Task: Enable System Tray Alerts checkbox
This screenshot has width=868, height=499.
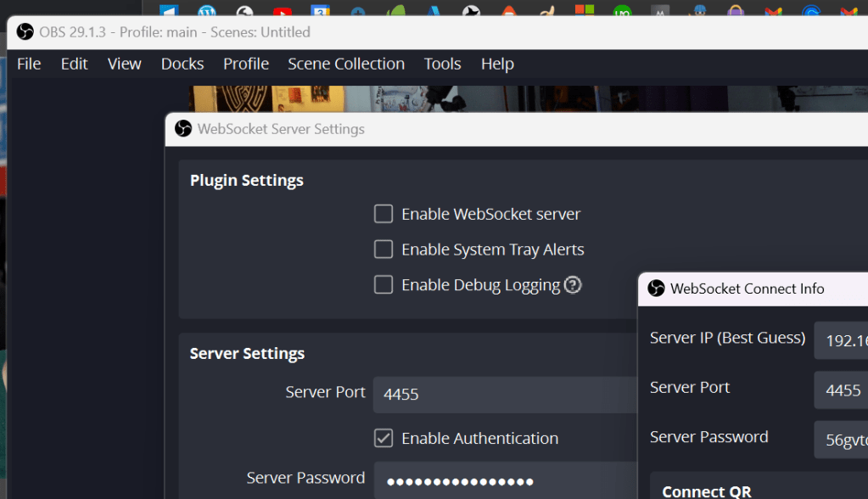Action: (383, 249)
